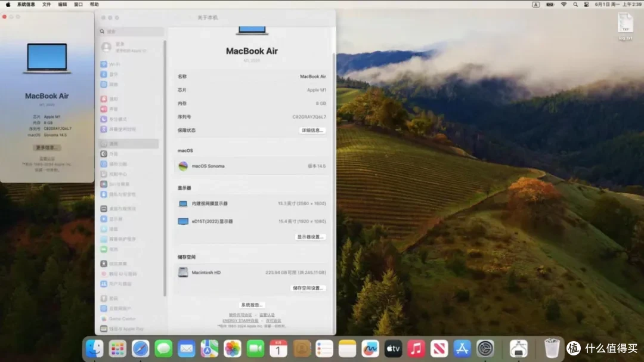Select the log.txt file on the desktop
Viewport: 644px width, 362px height.
pyautogui.click(x=625, y=26)
